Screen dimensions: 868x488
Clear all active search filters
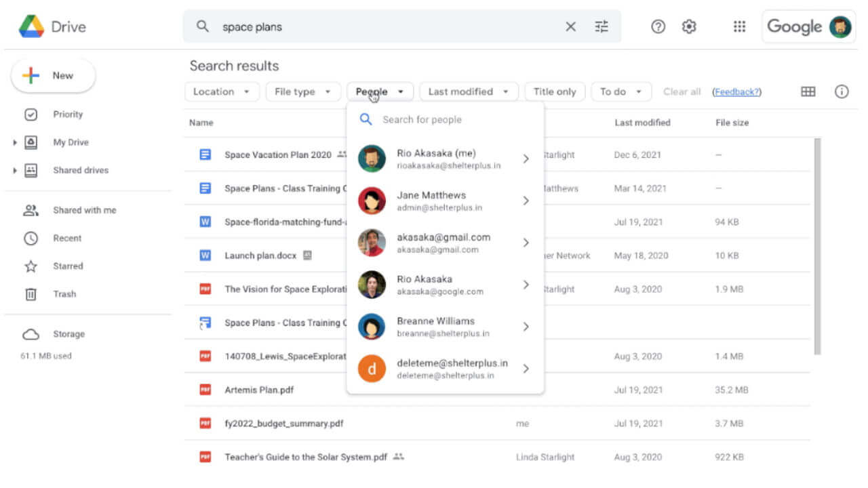[x=682, y=91]
